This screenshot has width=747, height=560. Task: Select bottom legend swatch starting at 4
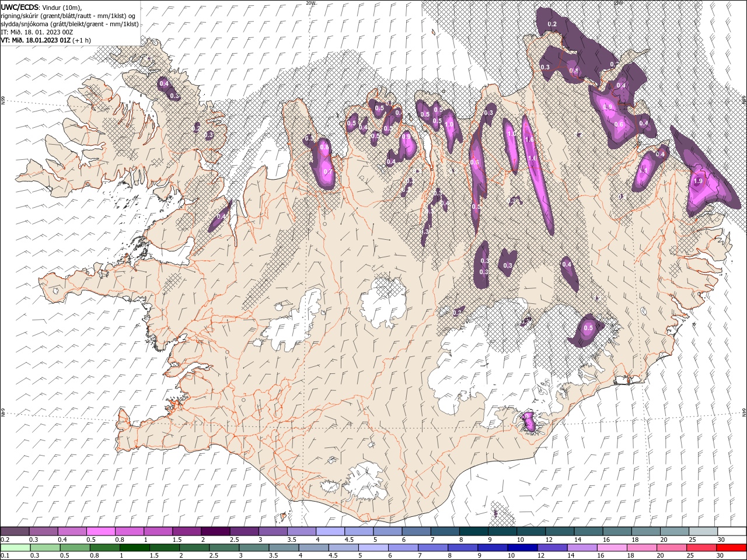[313, 548]
